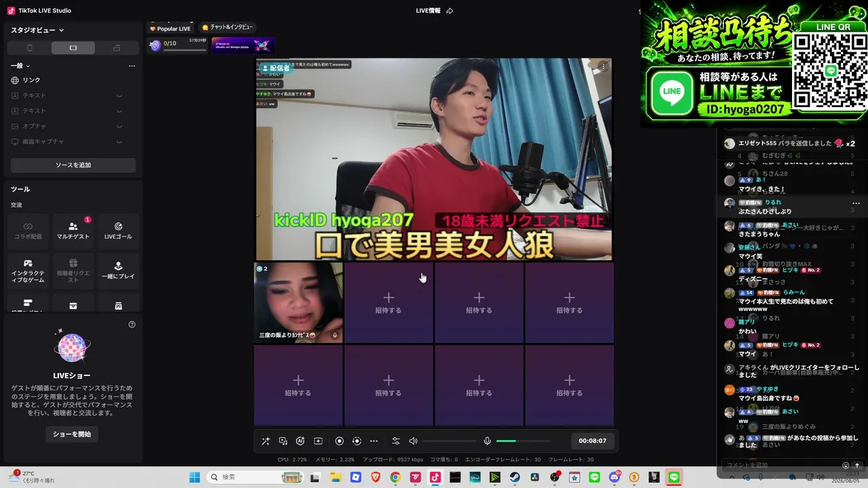
Task: Click the 0/10 LIVE goal progress bar
Action: click(x=178, y=45)
